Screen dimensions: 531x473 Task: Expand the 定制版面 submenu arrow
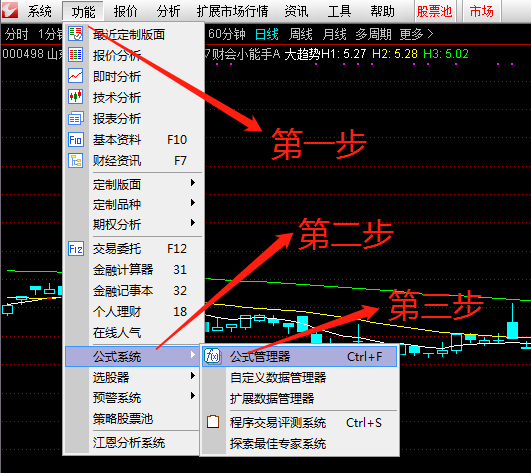tap(193, 183)
